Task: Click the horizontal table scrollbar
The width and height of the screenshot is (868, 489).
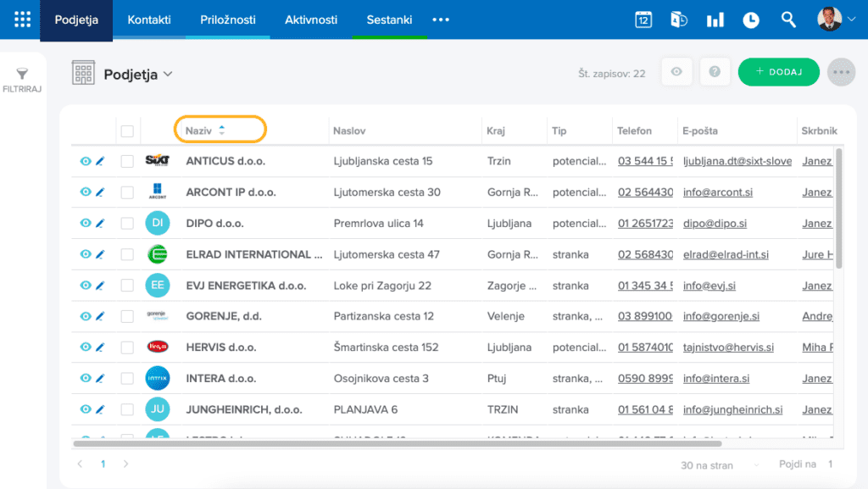Action: tap(397, 442)
